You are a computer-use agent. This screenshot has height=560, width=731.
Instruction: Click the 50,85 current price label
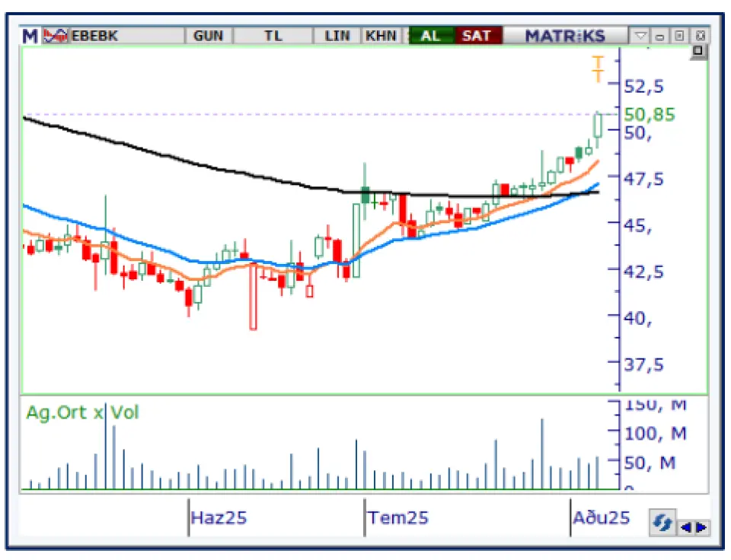[650, 115]
